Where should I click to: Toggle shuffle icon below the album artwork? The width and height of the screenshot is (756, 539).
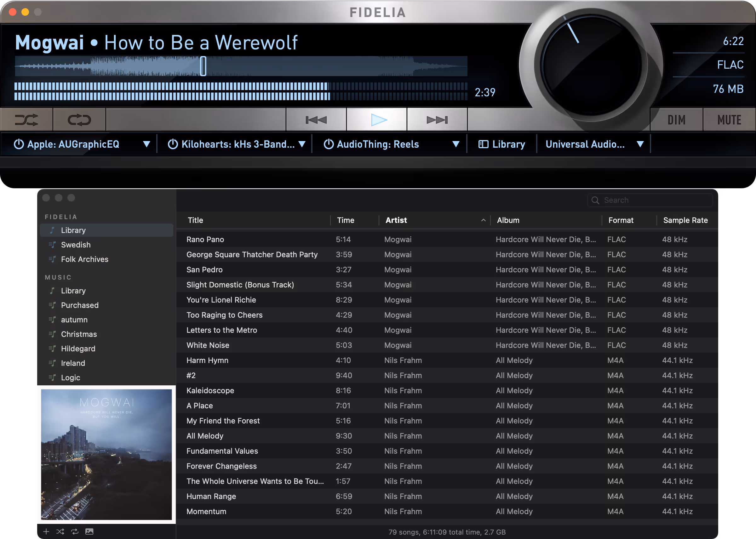click(60, 531)
